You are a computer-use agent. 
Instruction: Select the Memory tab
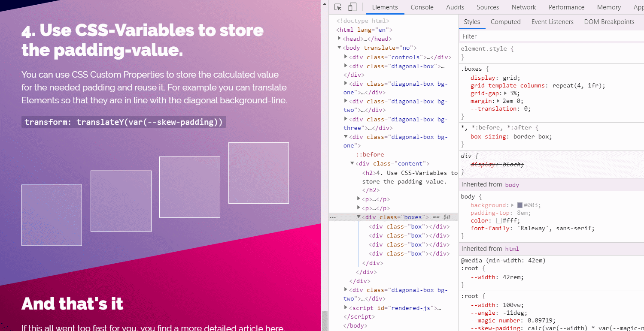(609, 7)
